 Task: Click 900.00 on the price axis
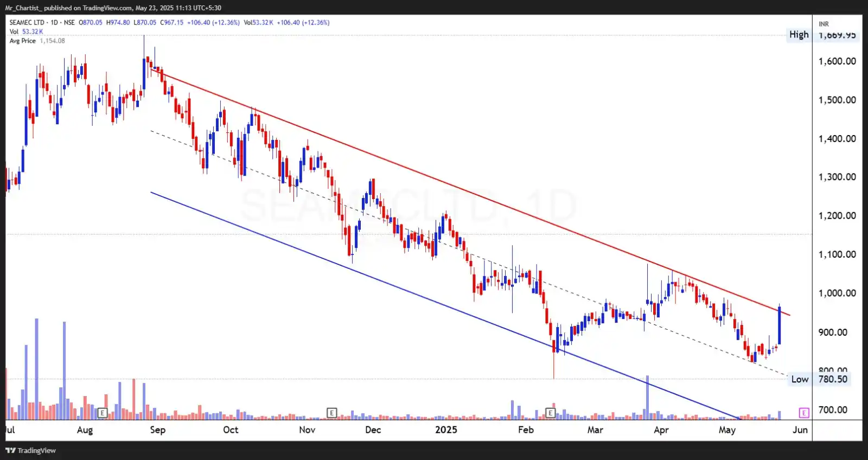click(833, 333)
